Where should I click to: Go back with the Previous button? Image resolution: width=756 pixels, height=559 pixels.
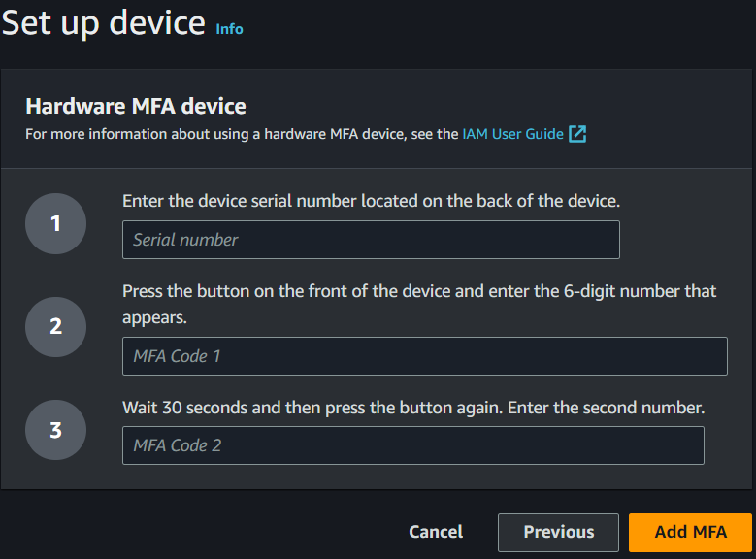pyautogui.click(x=558, y=532)
